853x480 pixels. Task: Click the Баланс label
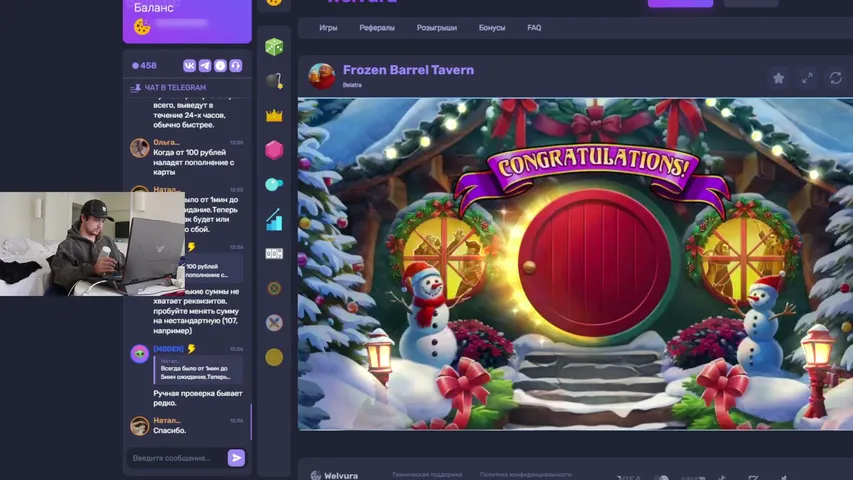pyautogui.click(x=154, y=8)
